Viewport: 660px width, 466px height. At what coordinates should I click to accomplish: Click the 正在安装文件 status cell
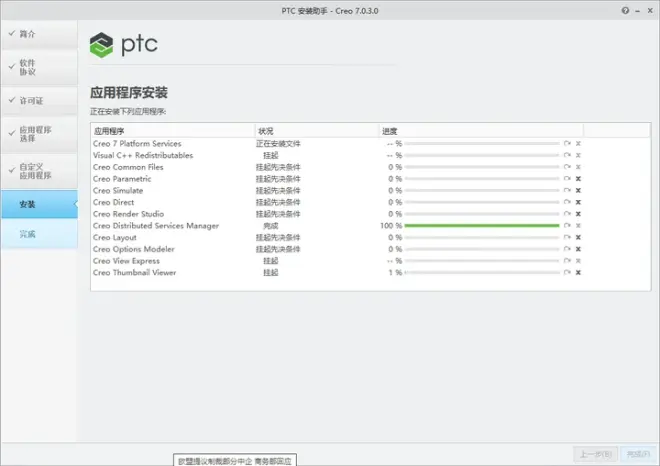coord(278,144)
